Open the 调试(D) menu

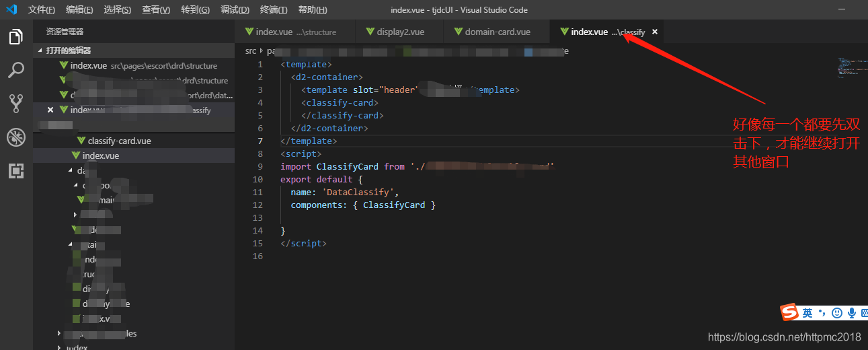coord(235,10)
